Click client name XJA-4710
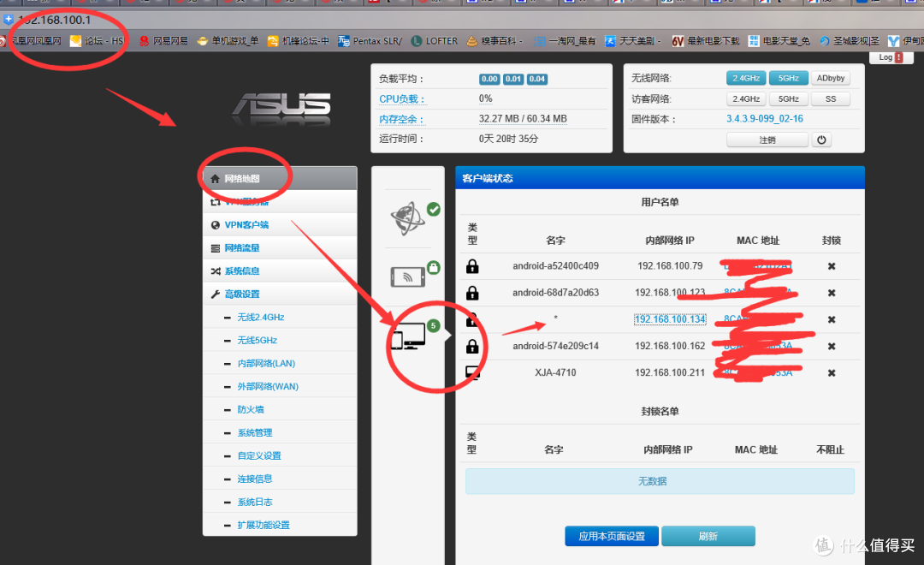This screenshot has height=565, width=924. (x=556, y=372)
